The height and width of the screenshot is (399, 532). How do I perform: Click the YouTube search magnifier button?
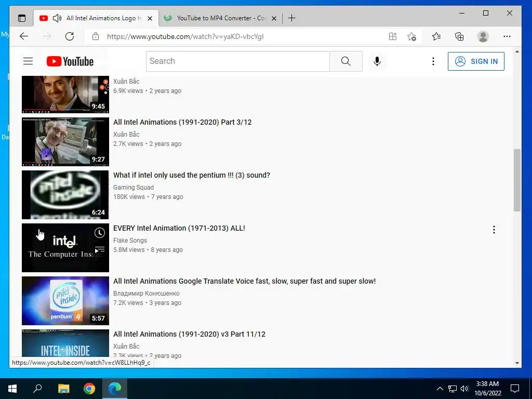[345, 61]
